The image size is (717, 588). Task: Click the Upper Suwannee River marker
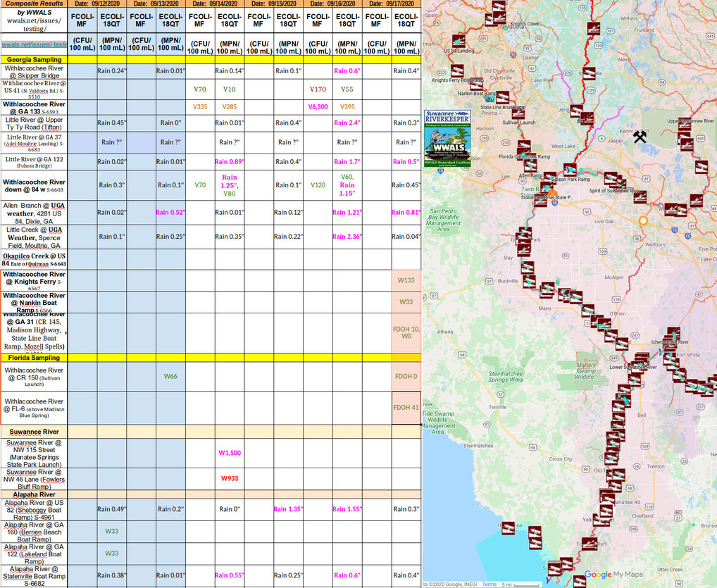coord(684,125)
